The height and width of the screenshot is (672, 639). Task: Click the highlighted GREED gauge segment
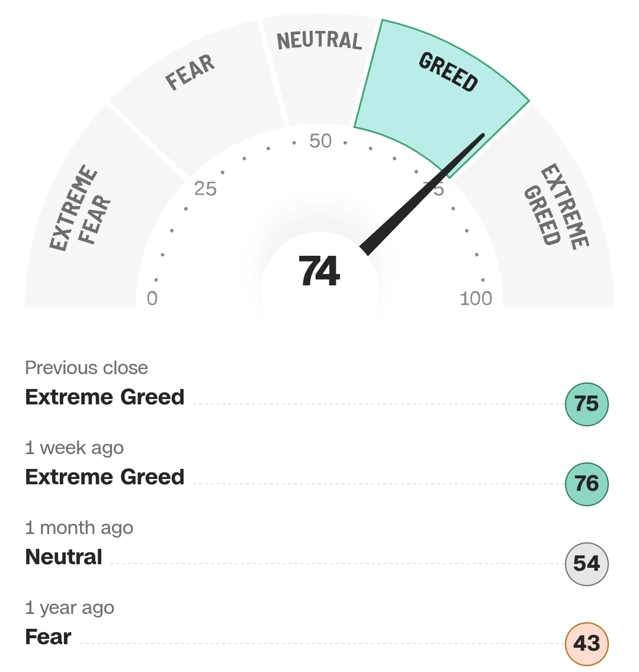441,94
